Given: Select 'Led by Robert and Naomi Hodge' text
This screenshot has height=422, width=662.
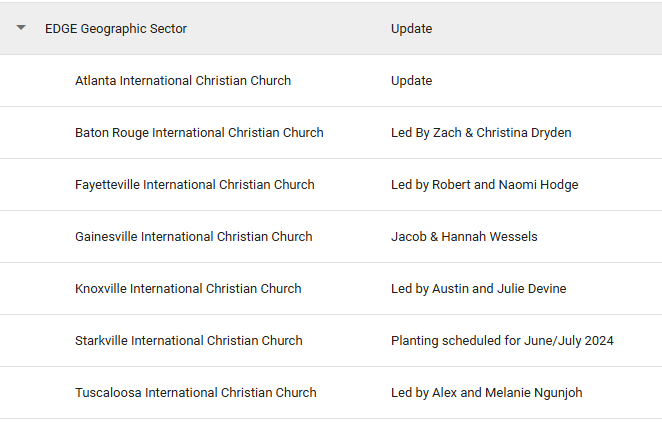Looking at the screenshot, I should (484, 185).
